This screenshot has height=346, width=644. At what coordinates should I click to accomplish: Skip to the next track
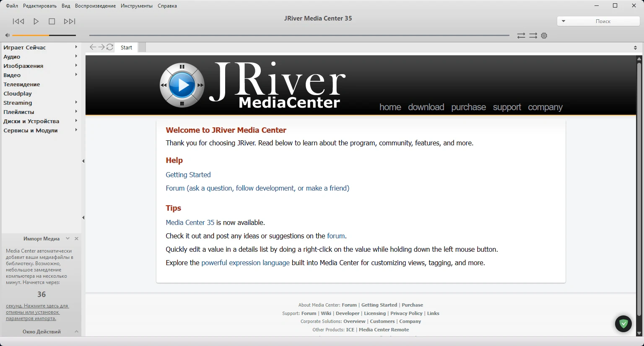coord(70,21)
